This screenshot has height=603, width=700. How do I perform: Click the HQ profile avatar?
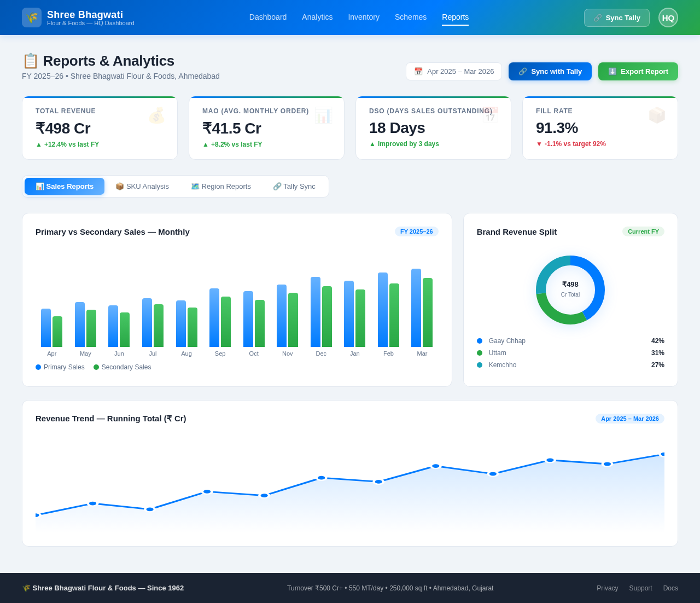668,17
